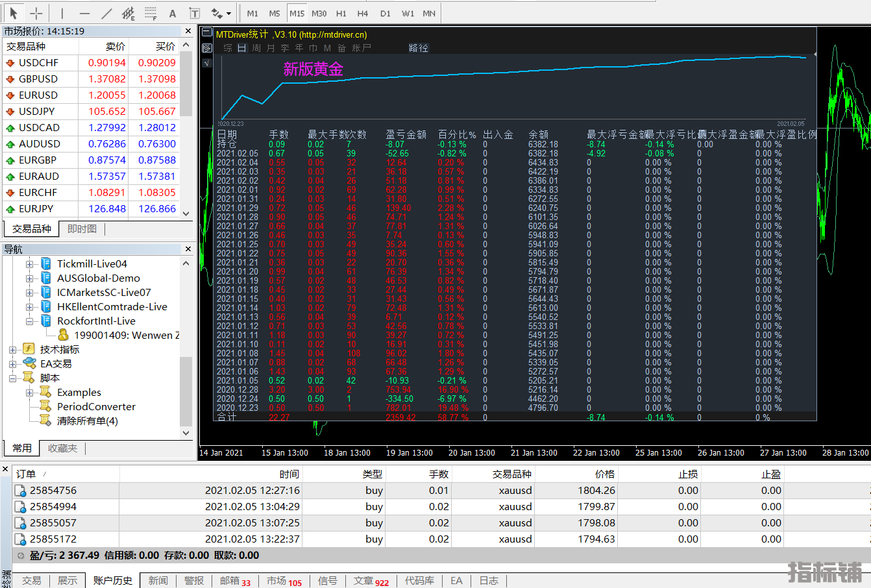
Task: Expand the 技术指标 tree node
Action: pos(12,350)
